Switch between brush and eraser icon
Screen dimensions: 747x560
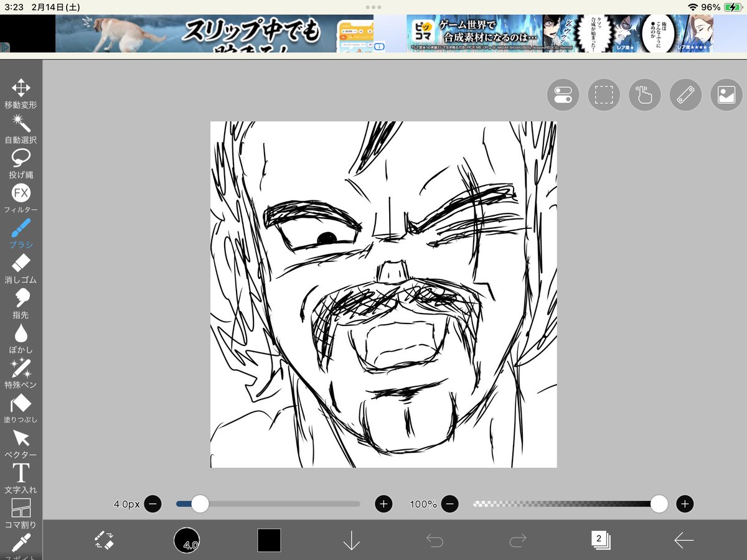[104, 540]
